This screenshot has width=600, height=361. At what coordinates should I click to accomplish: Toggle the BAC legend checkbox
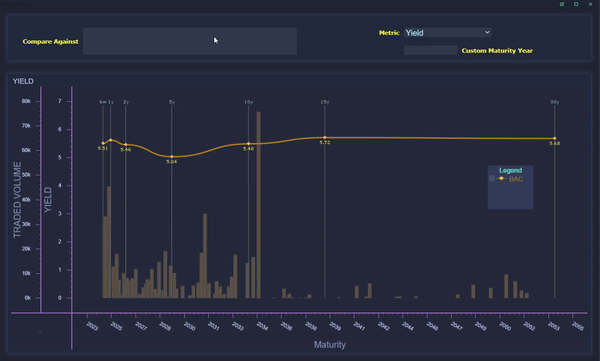pos(492,178)
